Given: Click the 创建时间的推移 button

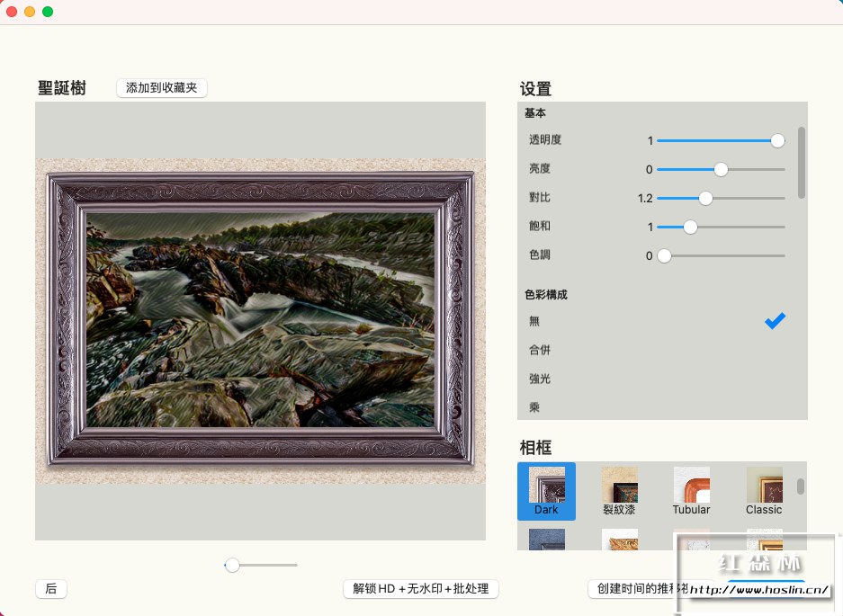Looking at the screenshot, I should 638,589.
